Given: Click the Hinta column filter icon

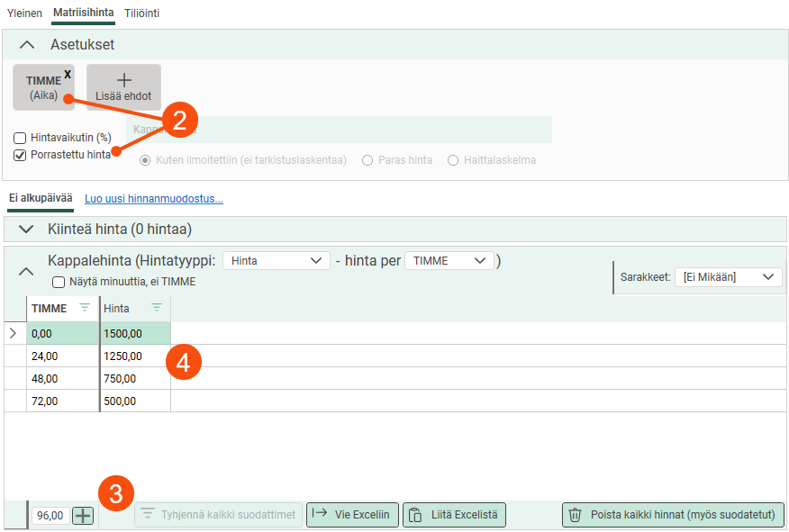Looking at the screenshot, I should coord(157,308).
